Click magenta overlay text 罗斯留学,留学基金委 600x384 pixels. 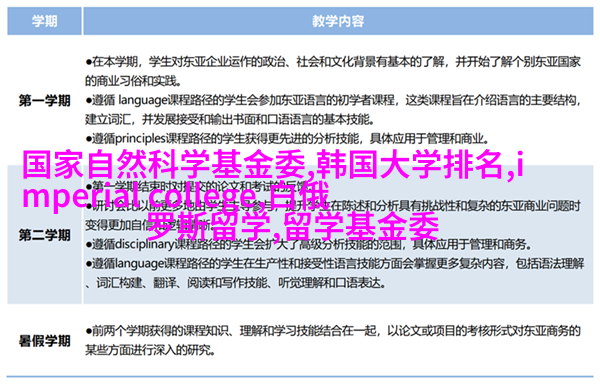point(293,226)
